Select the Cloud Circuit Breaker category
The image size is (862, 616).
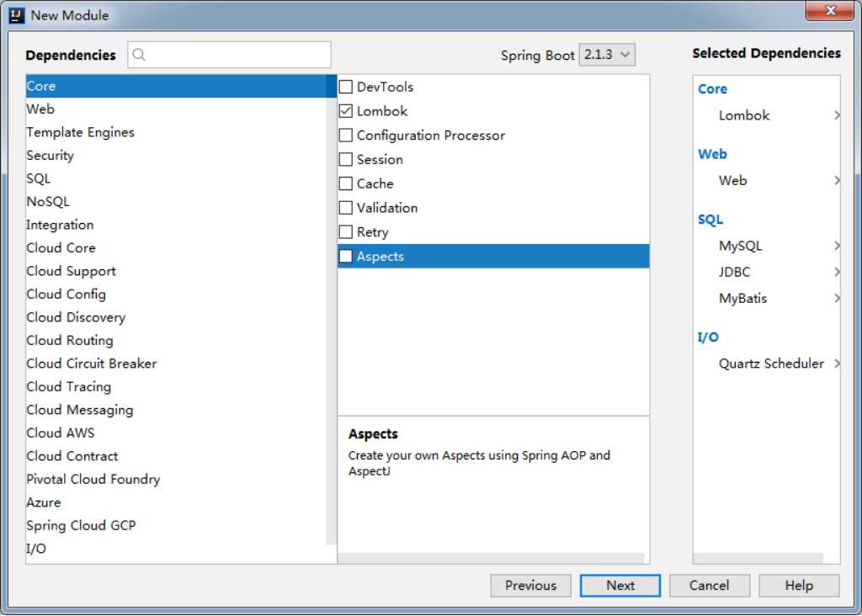coord(176,364)
